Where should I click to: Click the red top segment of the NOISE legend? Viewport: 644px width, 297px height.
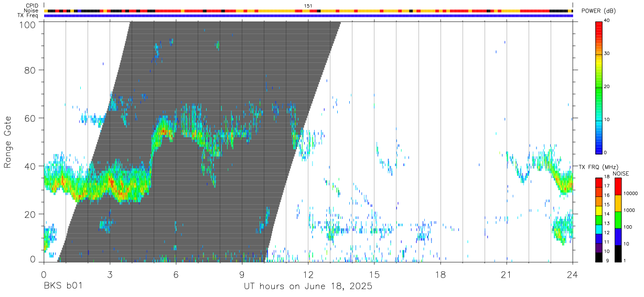[x=618, y=186]
